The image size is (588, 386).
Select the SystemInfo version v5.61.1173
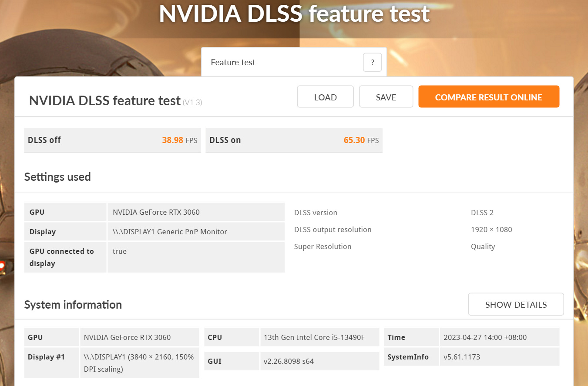point(462,357)
